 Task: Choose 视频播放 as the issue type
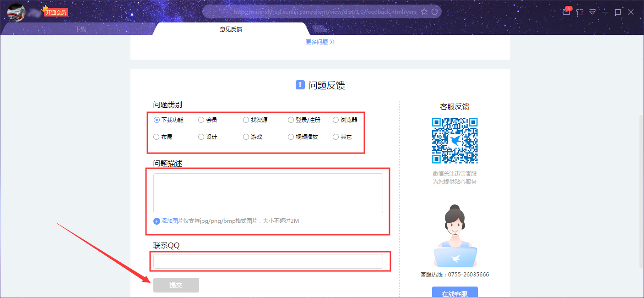point(291,137)
